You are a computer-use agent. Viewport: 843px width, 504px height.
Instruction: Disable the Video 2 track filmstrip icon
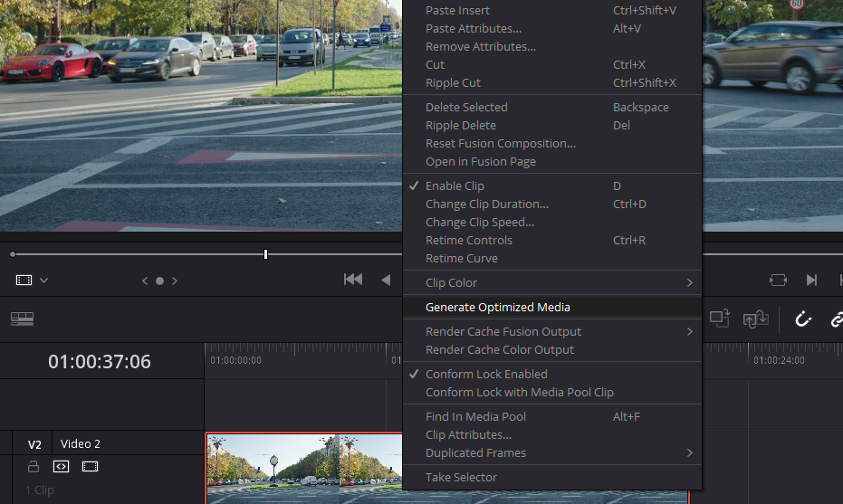(90, 467)
